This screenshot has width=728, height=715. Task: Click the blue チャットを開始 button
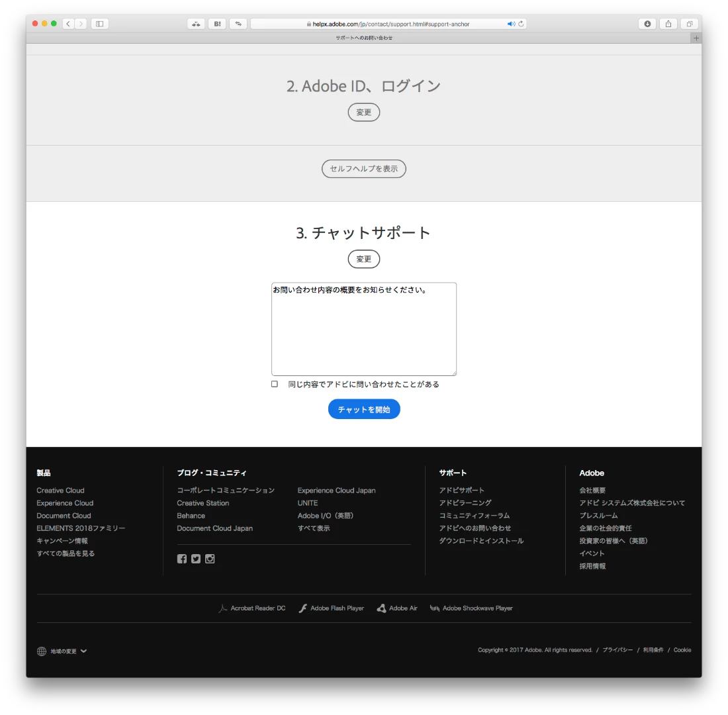click(x=364, y=409)
